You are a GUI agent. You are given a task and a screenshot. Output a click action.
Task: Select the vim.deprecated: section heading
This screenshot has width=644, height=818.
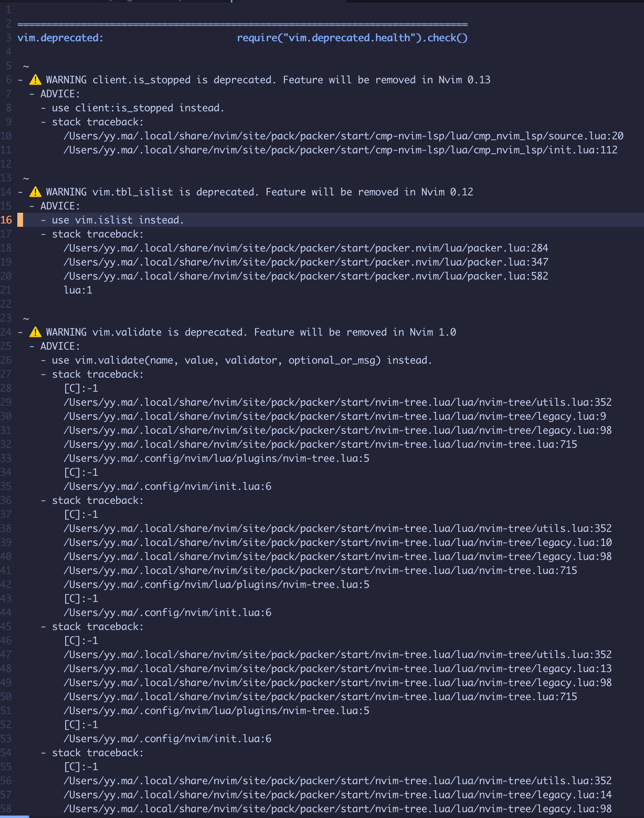click(x=60, y=38)
